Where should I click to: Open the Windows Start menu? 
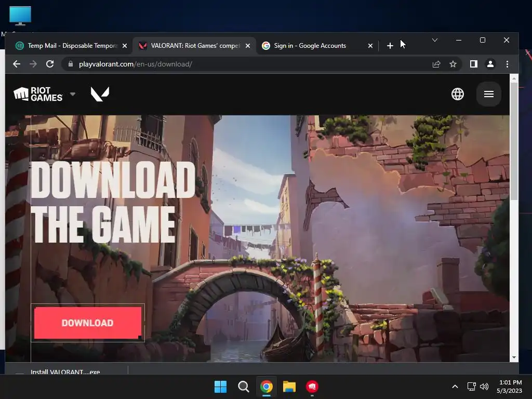[220, 387]
